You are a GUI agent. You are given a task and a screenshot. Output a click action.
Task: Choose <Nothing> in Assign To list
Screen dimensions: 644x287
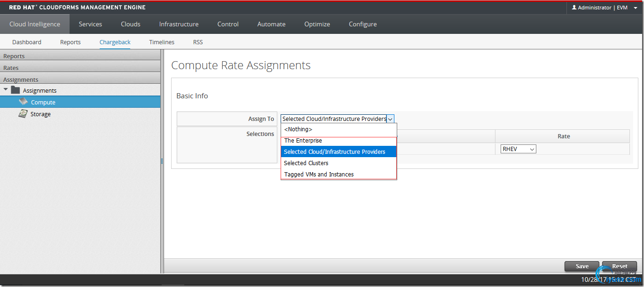[x=338, y=129]
